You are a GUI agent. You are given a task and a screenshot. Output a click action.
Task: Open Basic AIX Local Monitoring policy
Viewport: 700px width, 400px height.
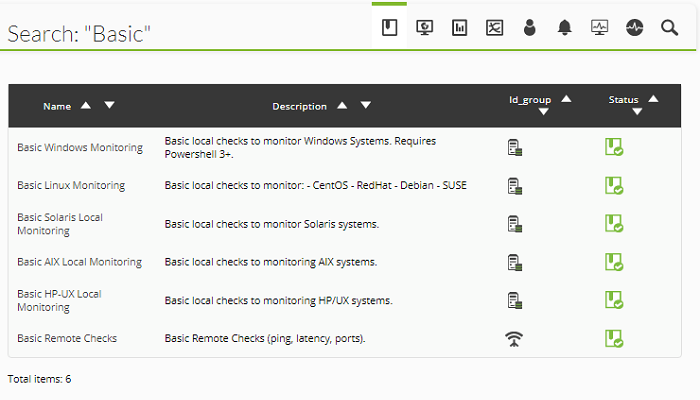coord(79,262)
